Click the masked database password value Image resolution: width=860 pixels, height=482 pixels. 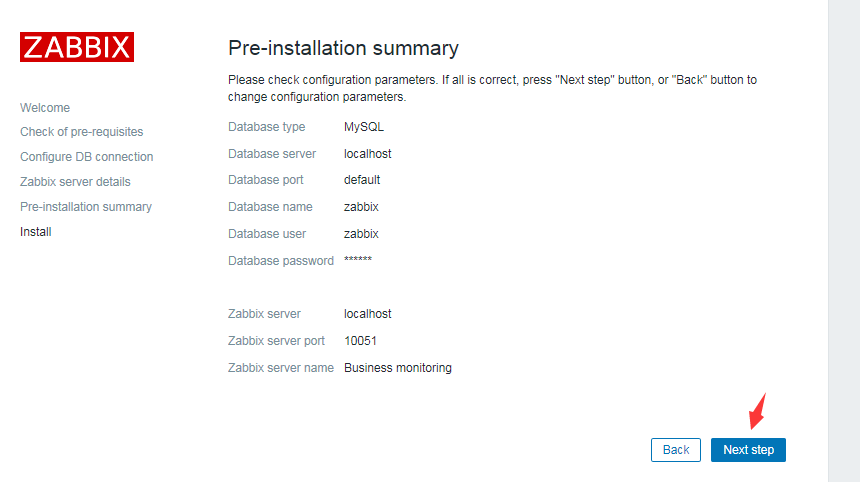358,261
